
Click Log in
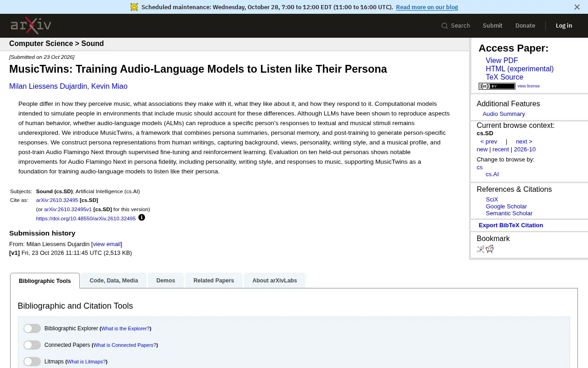tap(564, 26)
